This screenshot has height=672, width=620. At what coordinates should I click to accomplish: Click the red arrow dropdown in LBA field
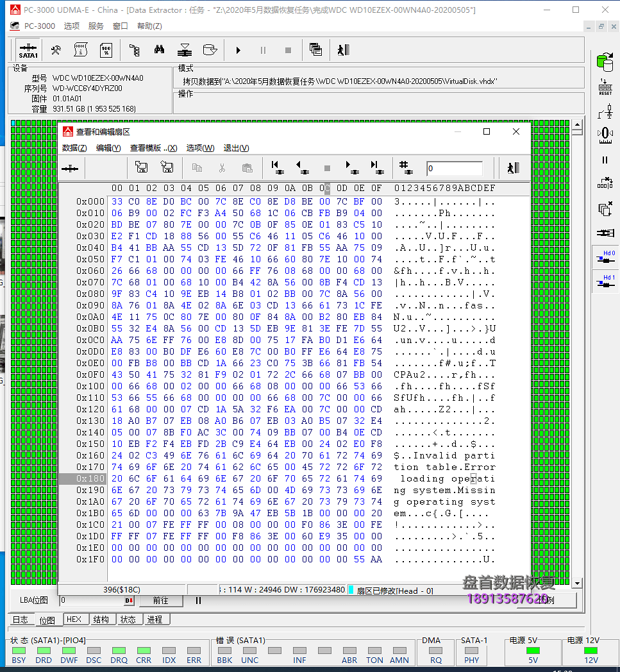[129, 601]
